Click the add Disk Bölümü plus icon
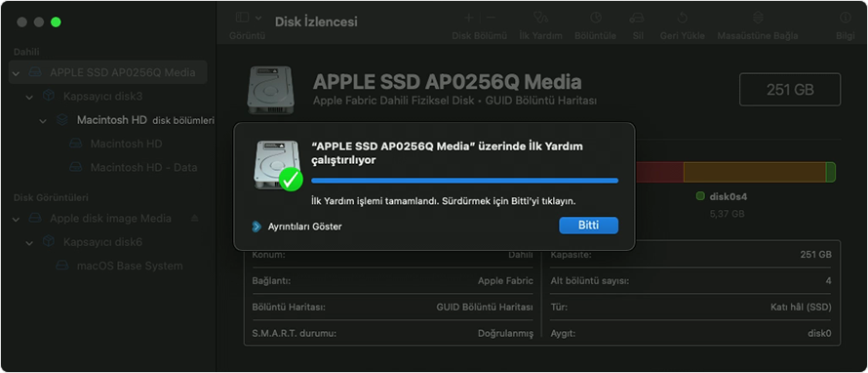 click(468, 18)
